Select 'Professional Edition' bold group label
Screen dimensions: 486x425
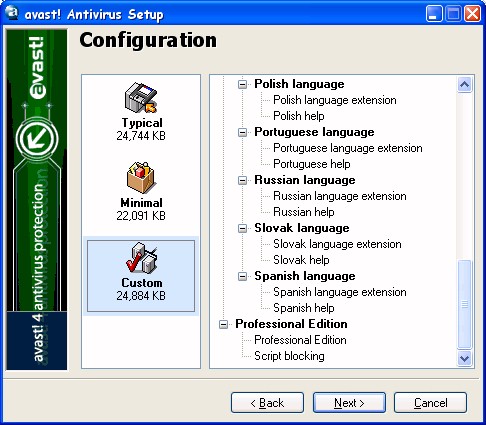tap(291, 324)
